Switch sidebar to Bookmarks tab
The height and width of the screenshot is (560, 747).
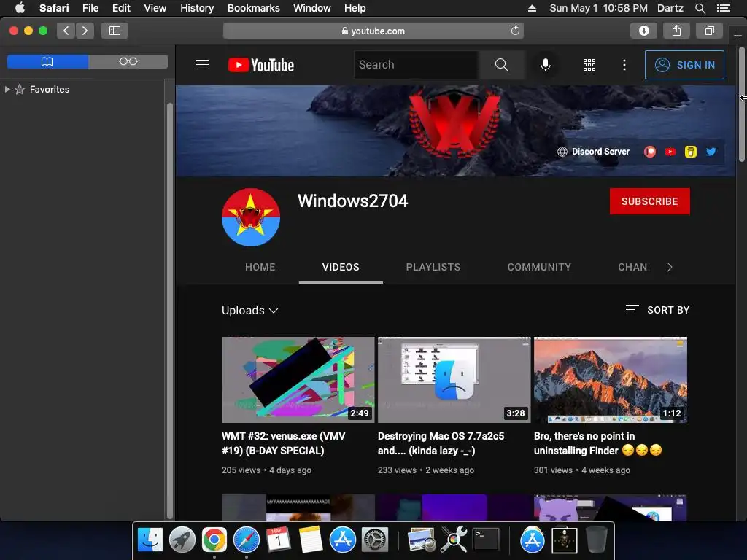tap(47, 61)
